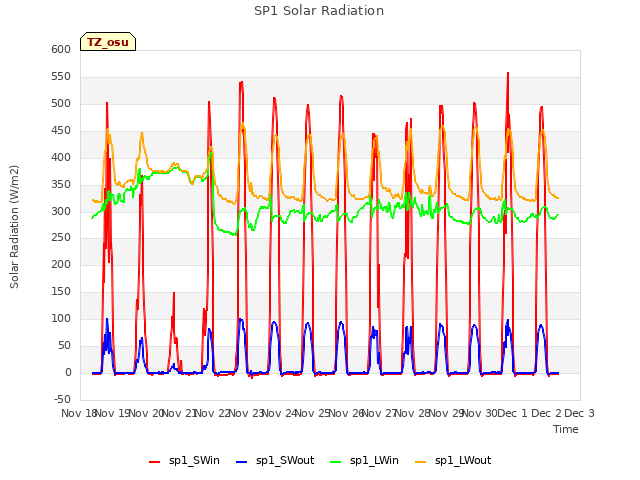Click the TZ_osu annotation box
640x480 pixels.
tap(108, 42)
